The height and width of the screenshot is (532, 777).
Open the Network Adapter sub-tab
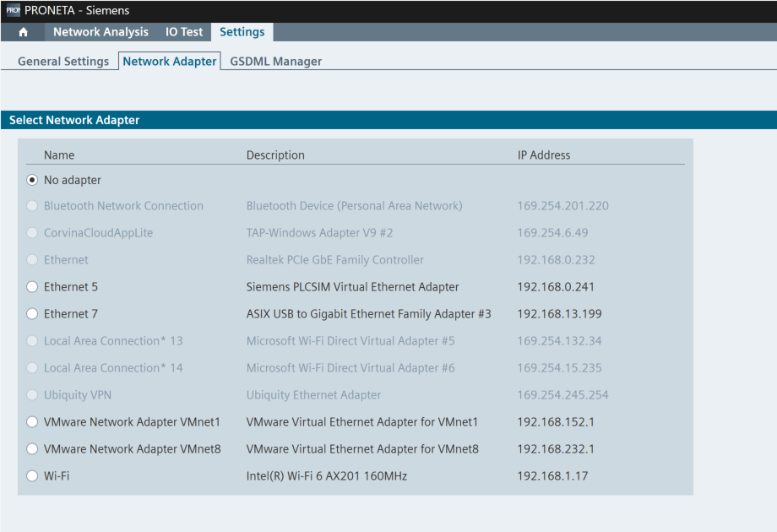170,62
